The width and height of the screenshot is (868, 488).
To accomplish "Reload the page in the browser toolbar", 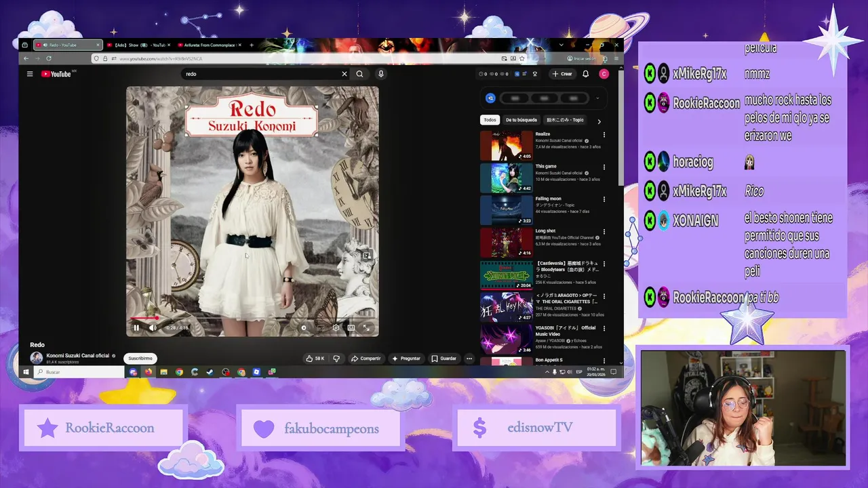I will (49, 58).
